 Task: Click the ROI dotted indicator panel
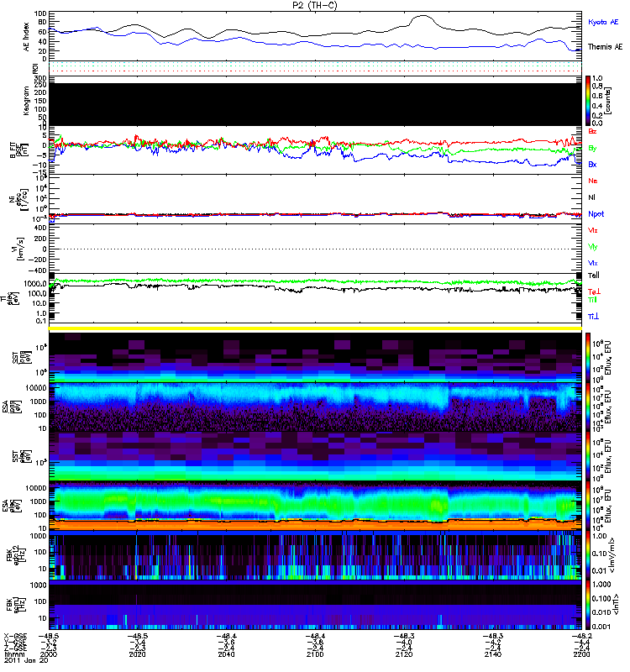click(315, 67)
